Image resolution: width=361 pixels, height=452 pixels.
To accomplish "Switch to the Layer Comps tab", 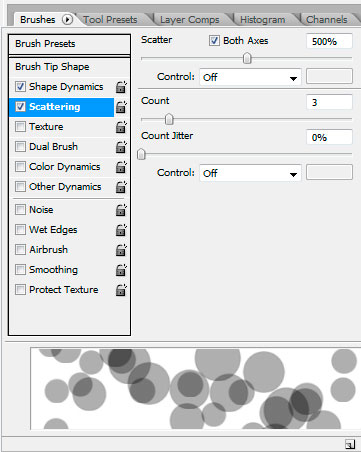I will coord(189,20).
